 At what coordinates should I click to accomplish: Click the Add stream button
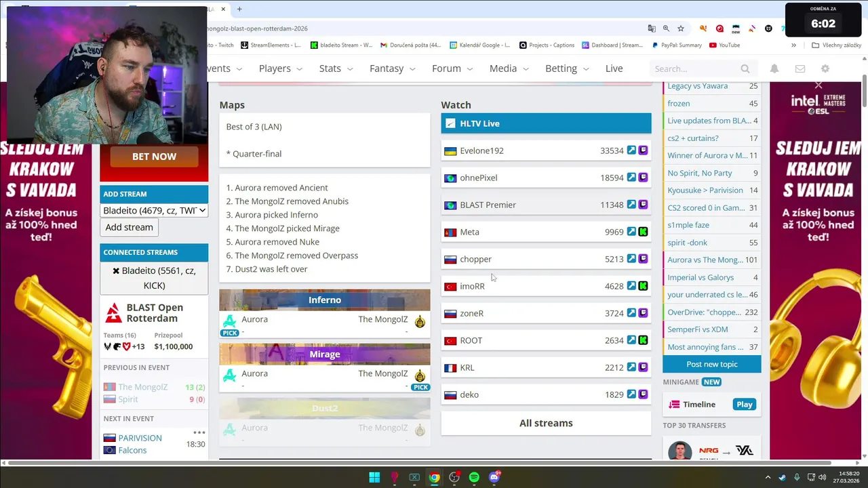(129, 227)
